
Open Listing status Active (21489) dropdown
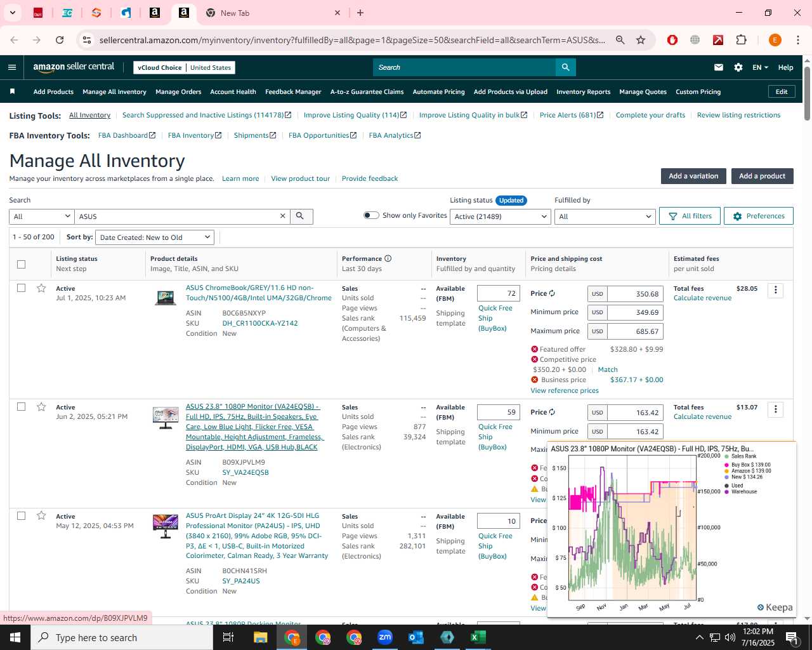click(x=501, y=216)
